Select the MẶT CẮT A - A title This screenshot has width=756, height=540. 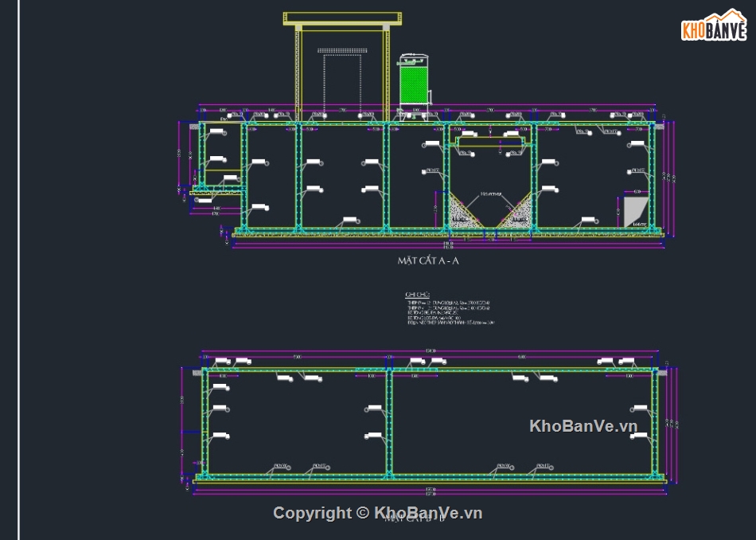(427, 258)
